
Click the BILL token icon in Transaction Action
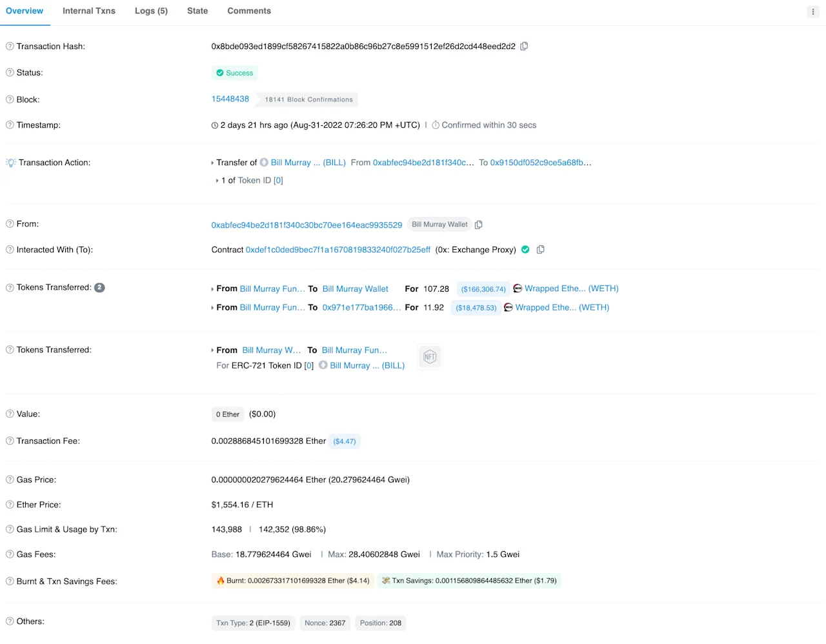tap(264, 163)
